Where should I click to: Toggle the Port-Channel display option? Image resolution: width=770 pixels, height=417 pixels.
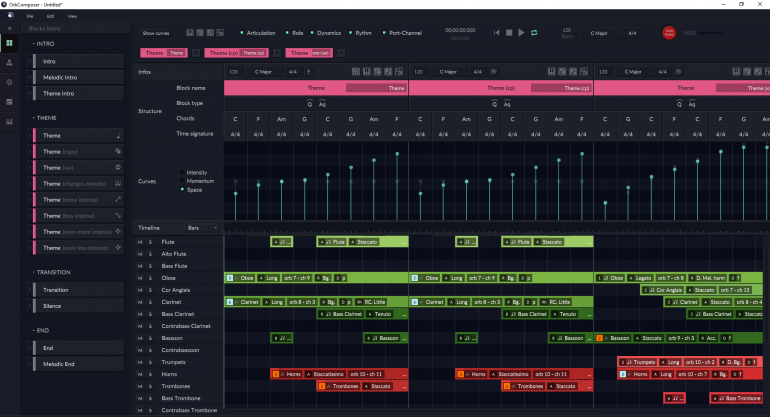click(x=402, y=33)
